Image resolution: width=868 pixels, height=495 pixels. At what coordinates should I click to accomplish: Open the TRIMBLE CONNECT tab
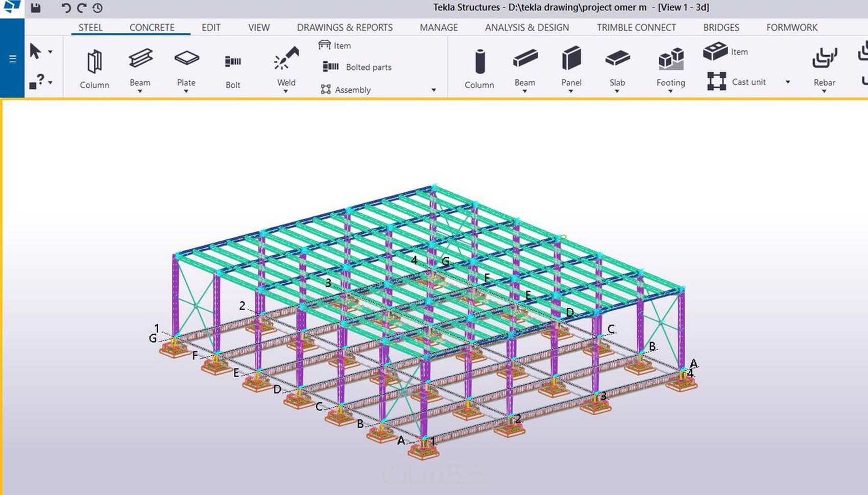(x=636, y=28)
